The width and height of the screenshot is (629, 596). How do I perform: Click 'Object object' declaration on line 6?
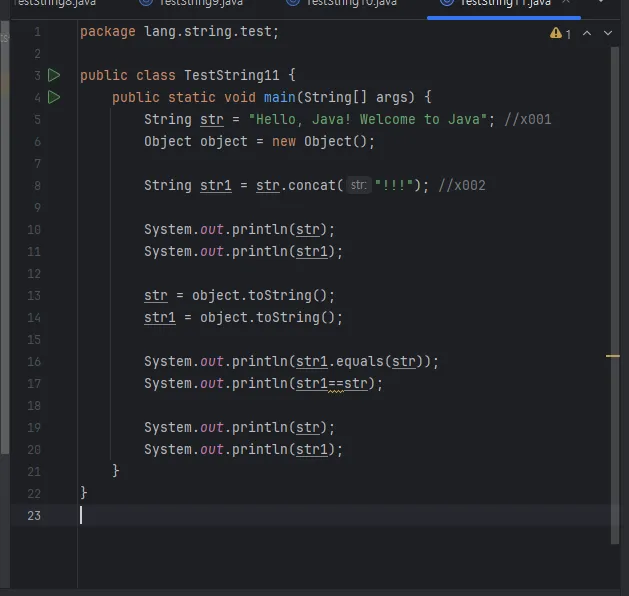point(196,142)
